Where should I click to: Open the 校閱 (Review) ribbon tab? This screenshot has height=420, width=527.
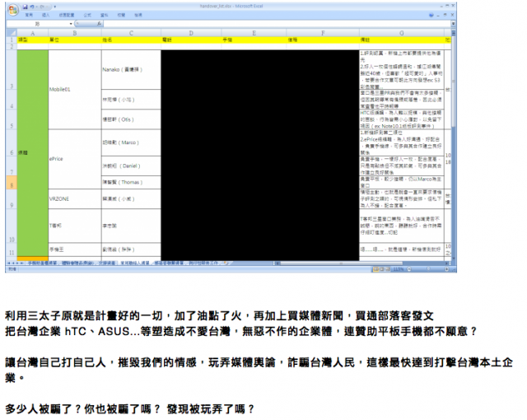pyautogui.click(x=121, y=15)
